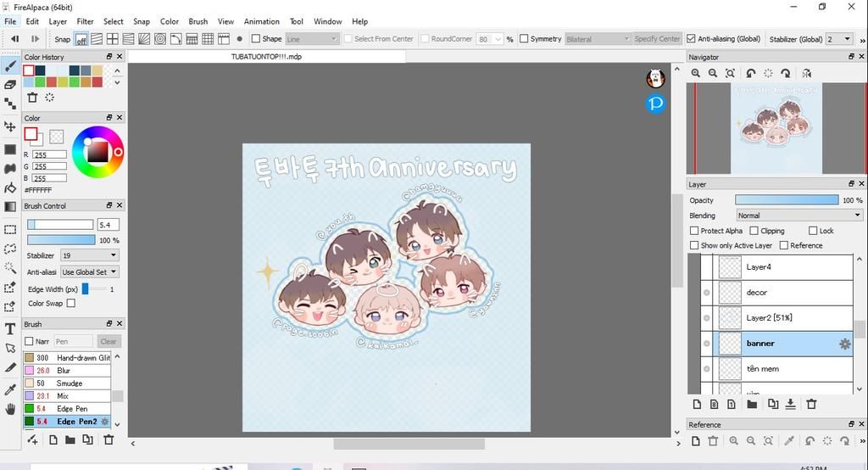The height and width of the screenshot is (470, 868).
Task: Select the Hand tool
Action: [x=10, y=410]
